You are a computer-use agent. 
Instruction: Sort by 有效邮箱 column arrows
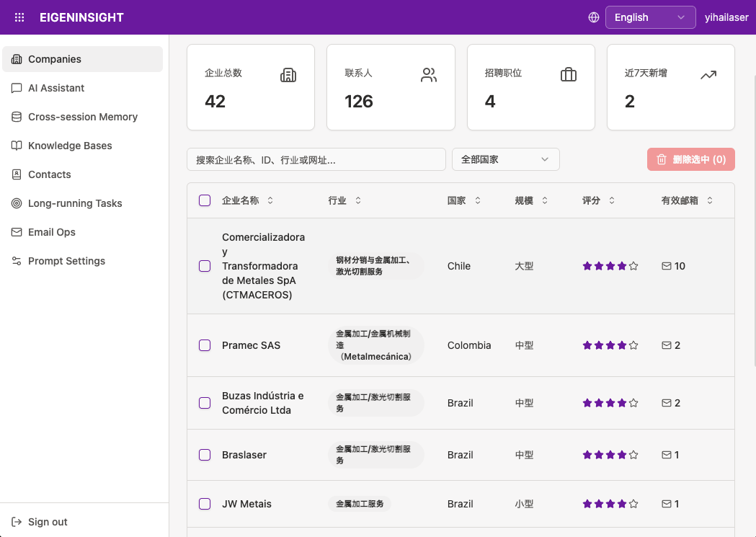710,200
